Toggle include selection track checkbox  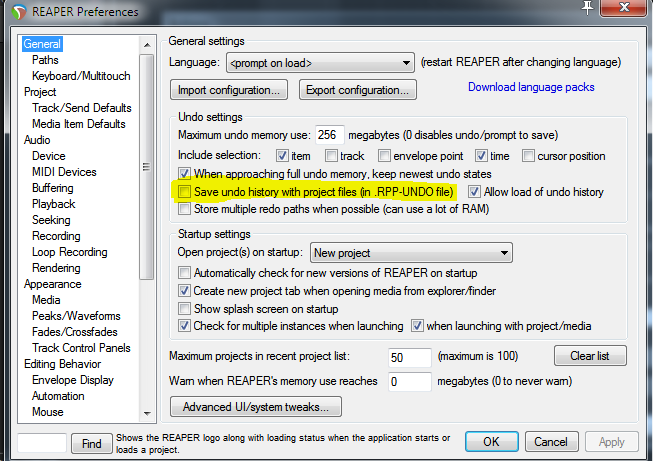331,156
